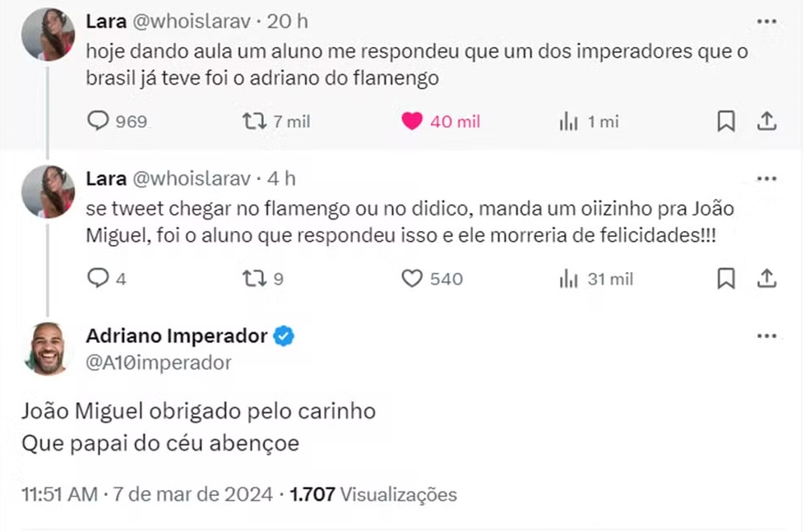
Task: Open more options on Adriano Imperador's tweet
Action: tap(766, 335)
